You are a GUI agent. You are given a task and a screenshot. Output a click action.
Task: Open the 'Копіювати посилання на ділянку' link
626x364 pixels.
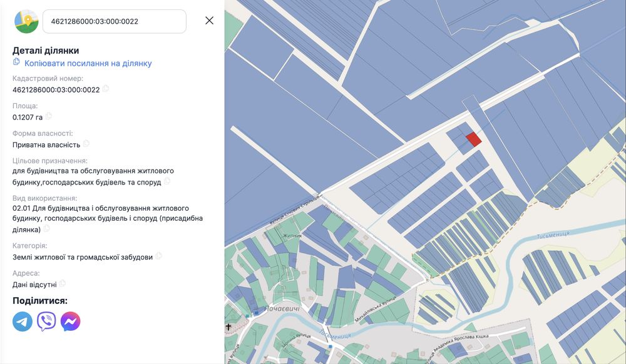88,63
